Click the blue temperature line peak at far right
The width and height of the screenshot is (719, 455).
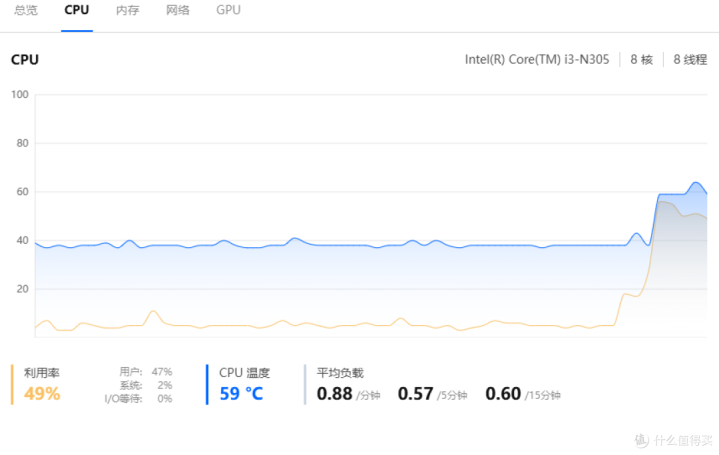coord(696,183)
